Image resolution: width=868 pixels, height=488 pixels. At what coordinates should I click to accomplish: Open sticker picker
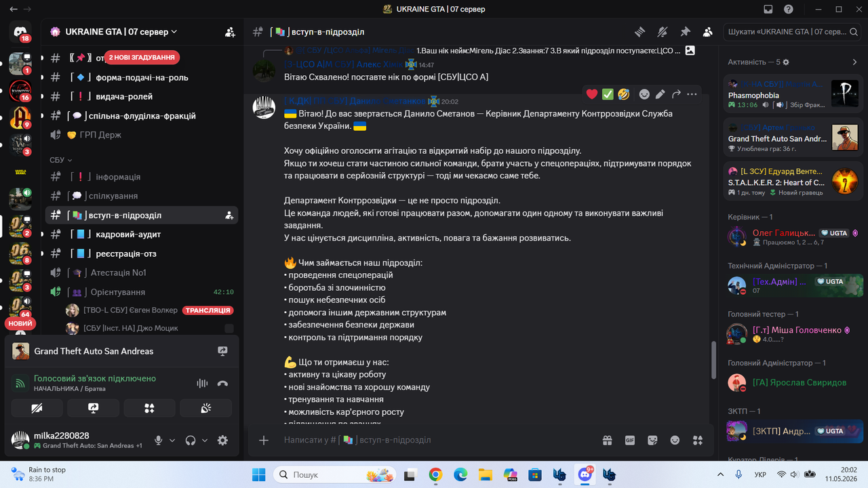click(652, 440)
